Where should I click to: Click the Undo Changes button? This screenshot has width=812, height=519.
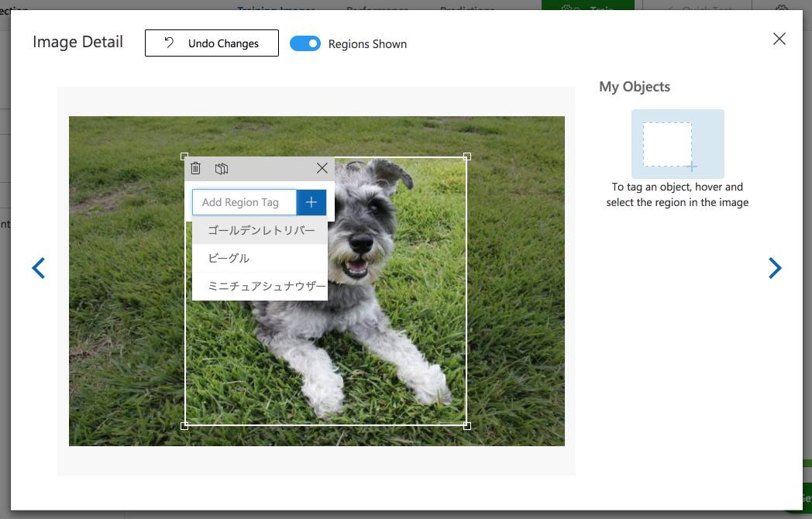(212, 43)
